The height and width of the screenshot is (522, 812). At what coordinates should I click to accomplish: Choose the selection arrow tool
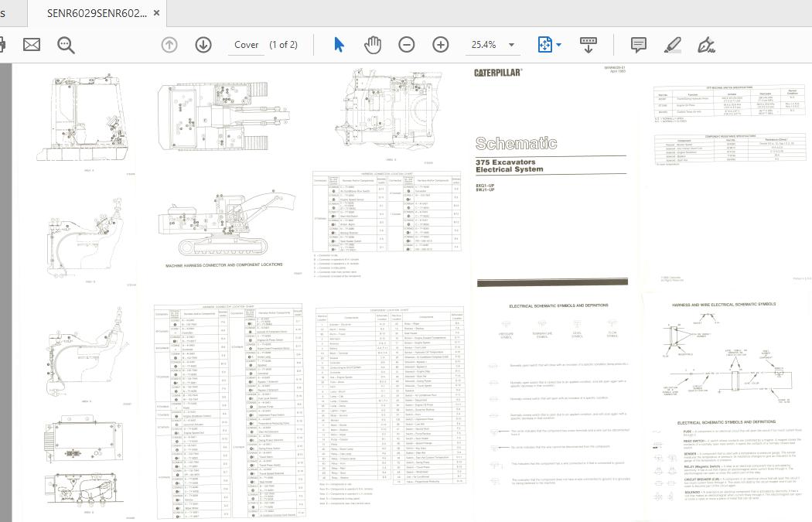tap(339, 45)
